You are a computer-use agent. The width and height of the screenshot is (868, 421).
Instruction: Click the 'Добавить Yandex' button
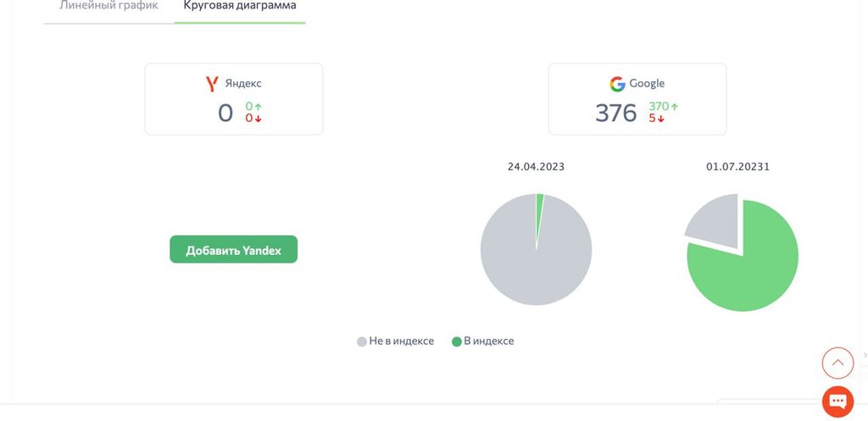(234, 250)
